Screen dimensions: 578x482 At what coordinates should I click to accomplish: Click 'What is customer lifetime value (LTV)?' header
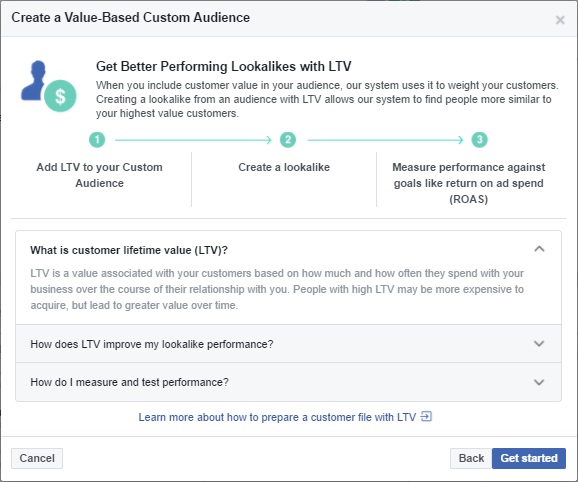point(129,250)
